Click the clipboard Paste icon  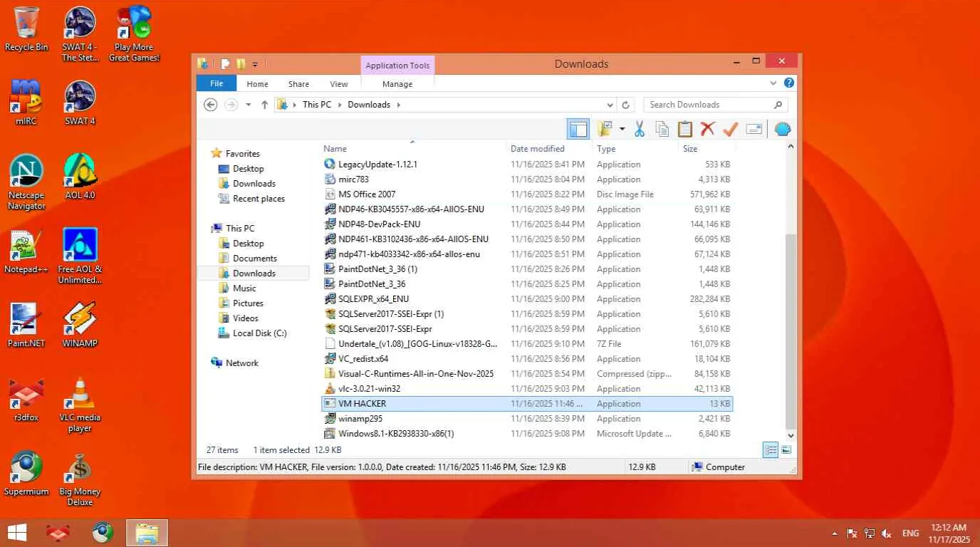[x=685, y=129]
